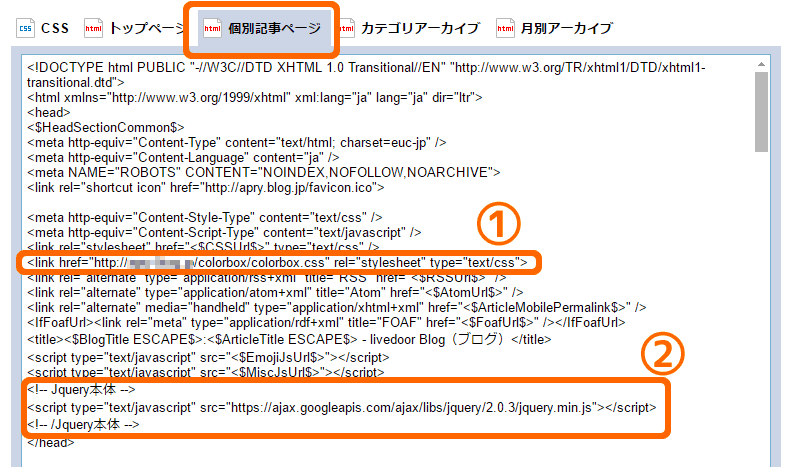799x467 pixels.
Task: Open the カテゴリアーカイブ tab
Action: click(x=410, y=29)
